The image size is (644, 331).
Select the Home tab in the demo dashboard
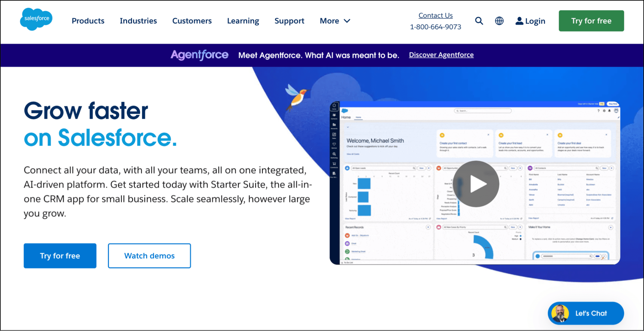pyautogui.click(x=359, y=118)
